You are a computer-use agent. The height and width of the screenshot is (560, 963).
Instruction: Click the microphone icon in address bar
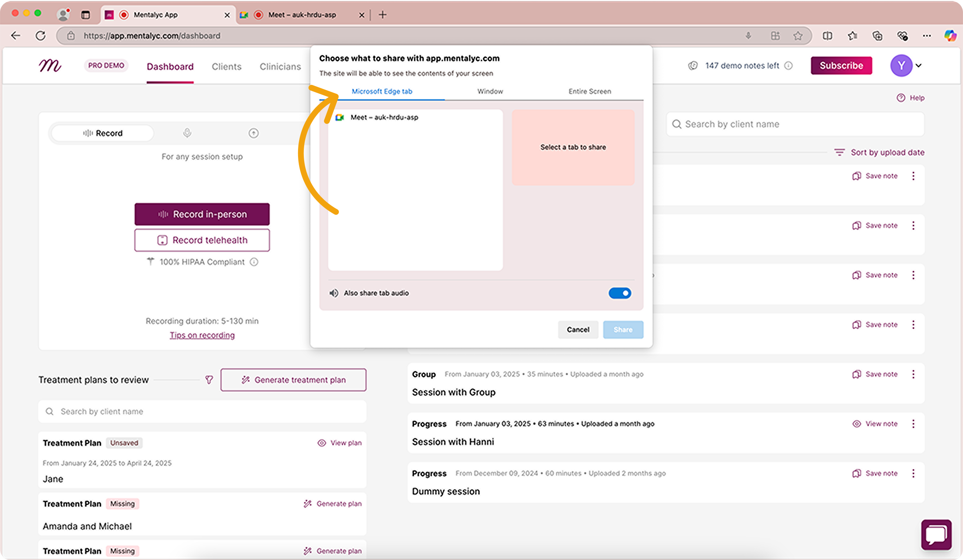[748, 36]
